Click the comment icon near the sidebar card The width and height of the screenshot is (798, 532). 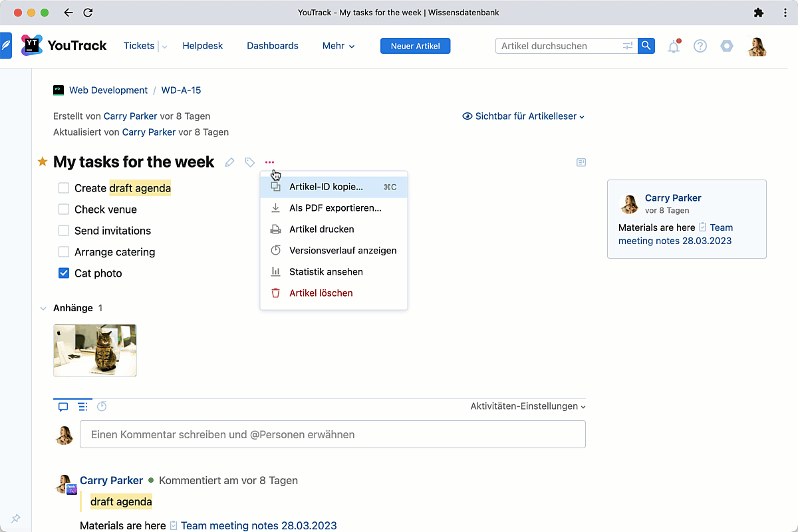pyautogui.click(x=581, y=162)
